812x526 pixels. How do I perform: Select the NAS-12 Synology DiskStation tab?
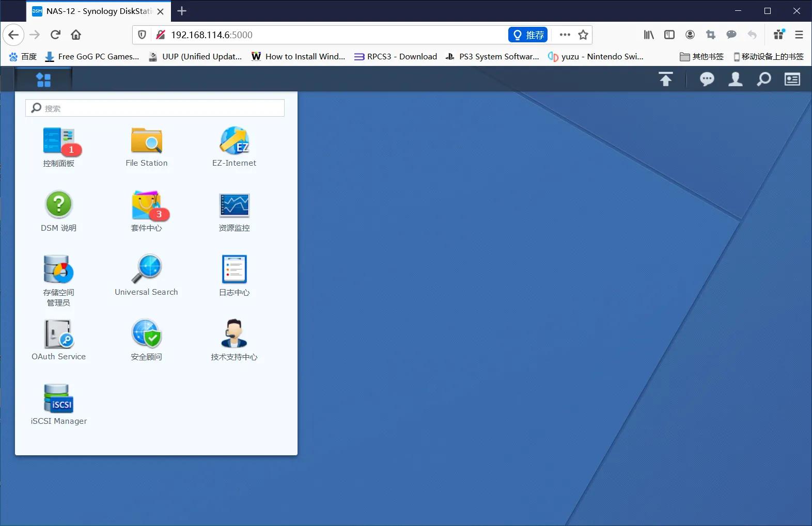click(98, 11)
